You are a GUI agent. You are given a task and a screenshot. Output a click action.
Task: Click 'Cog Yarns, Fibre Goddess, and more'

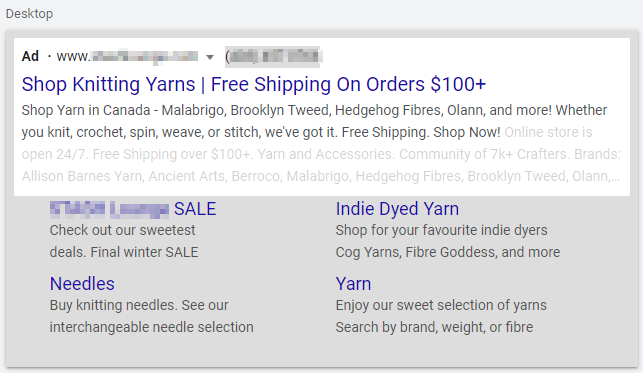[x=448, y=252]
